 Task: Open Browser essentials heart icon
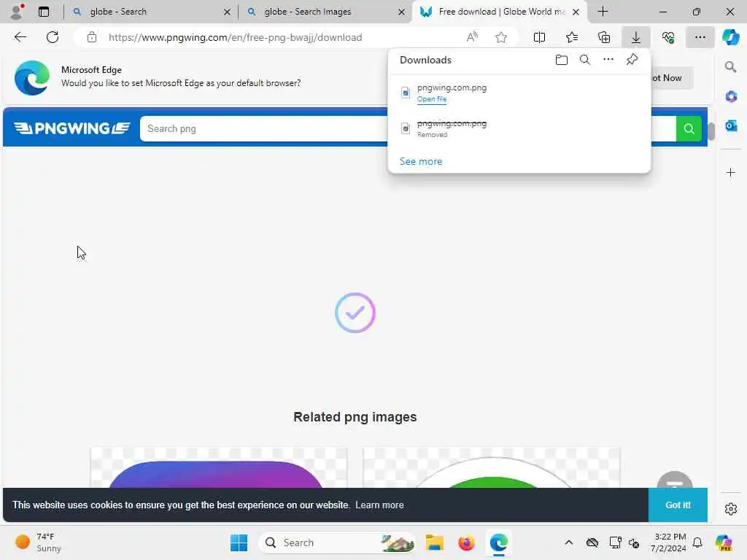668,37
